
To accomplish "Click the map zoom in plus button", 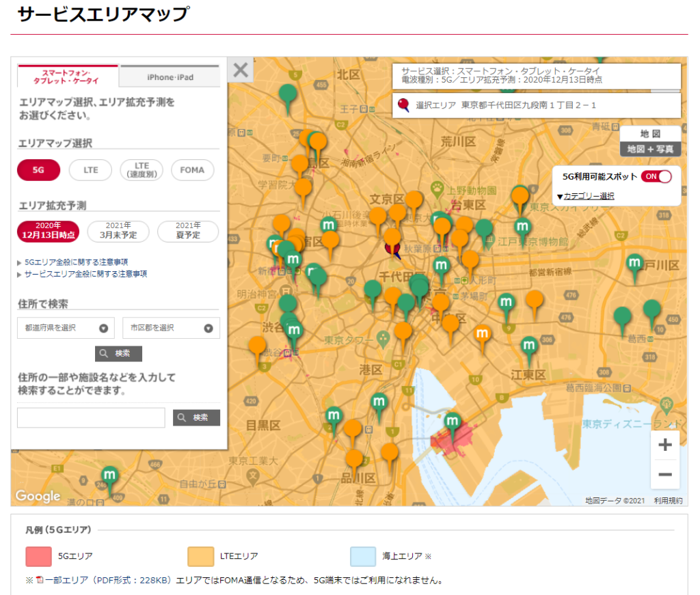I will point(664,445).
